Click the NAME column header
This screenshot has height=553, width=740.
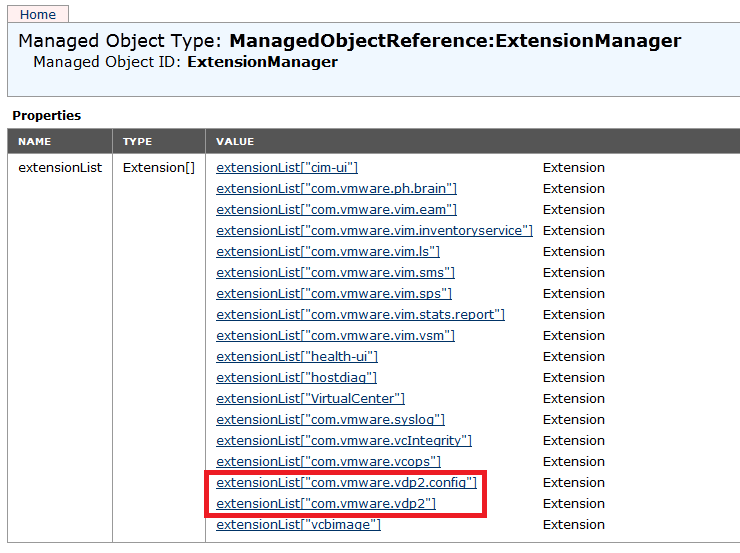tap(34, 142)
